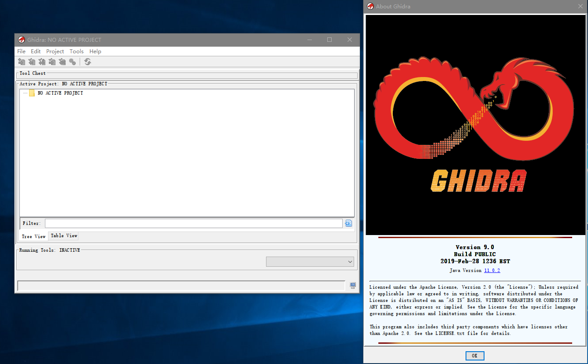This screenshot has height=364, width=588.
Task: Open the File menu
Action: point(21,51)
